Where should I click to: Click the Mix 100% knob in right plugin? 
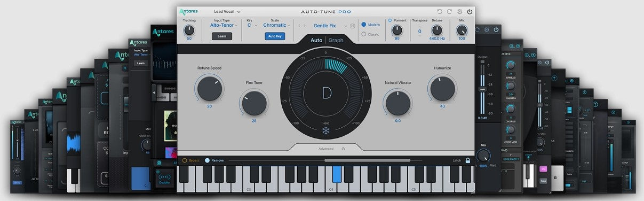[483, 156]
